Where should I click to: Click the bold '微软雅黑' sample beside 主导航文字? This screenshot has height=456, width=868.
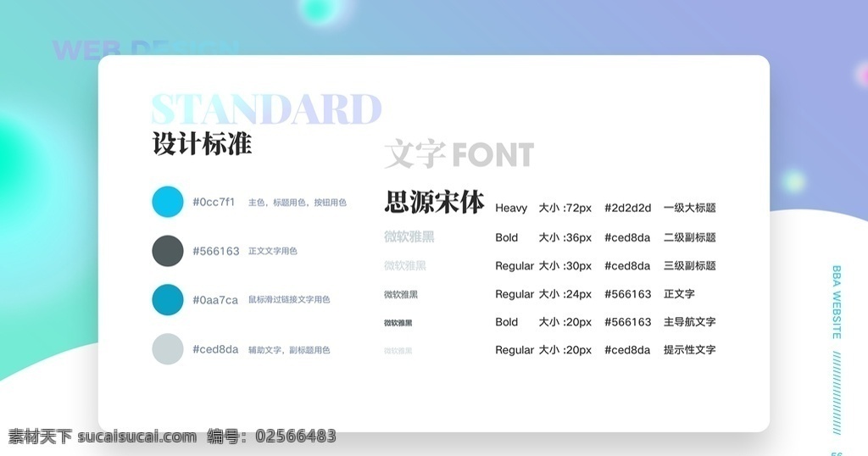(398, 323)
